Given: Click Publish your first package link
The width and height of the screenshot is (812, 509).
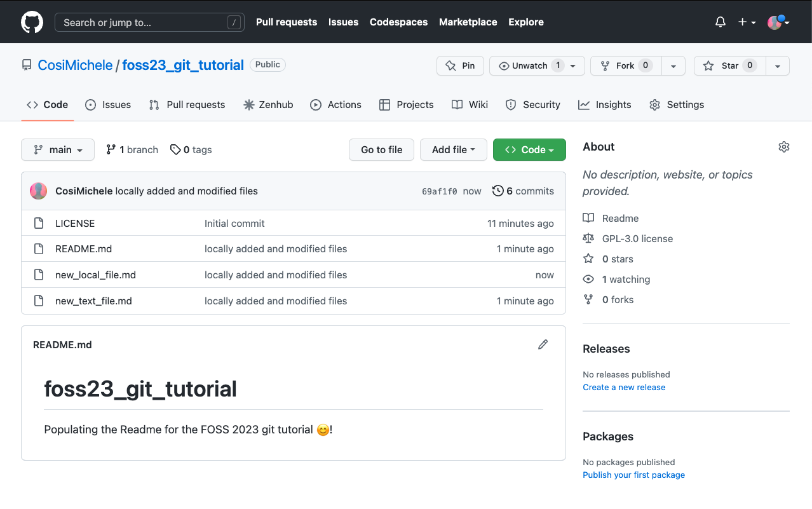Looking at the screenshot, I should click(x=633, y=475).
